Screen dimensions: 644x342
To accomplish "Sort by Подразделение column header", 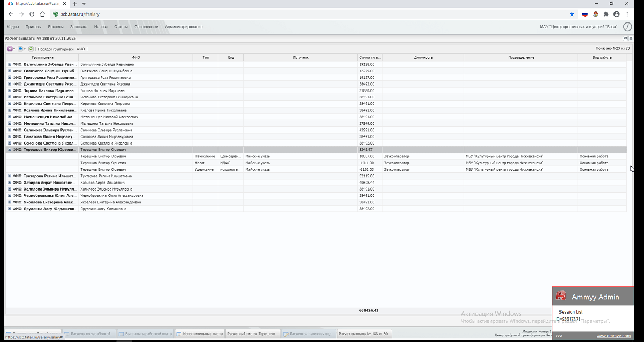I will [x=521, y=57].
